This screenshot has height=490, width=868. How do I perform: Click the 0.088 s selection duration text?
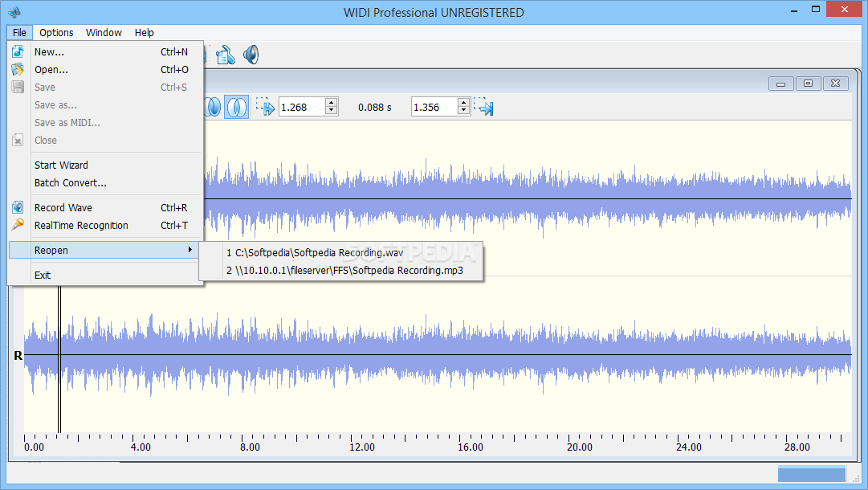pos(375,108)
